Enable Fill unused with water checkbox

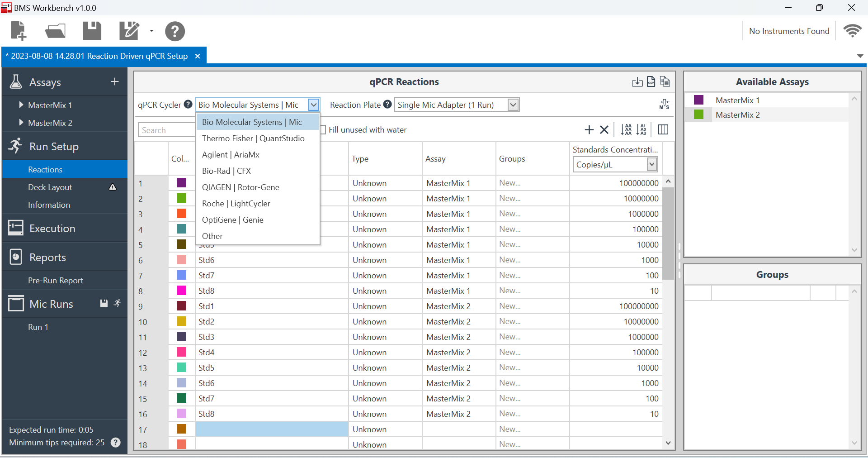pyautogui.click(x=323, y=130)
